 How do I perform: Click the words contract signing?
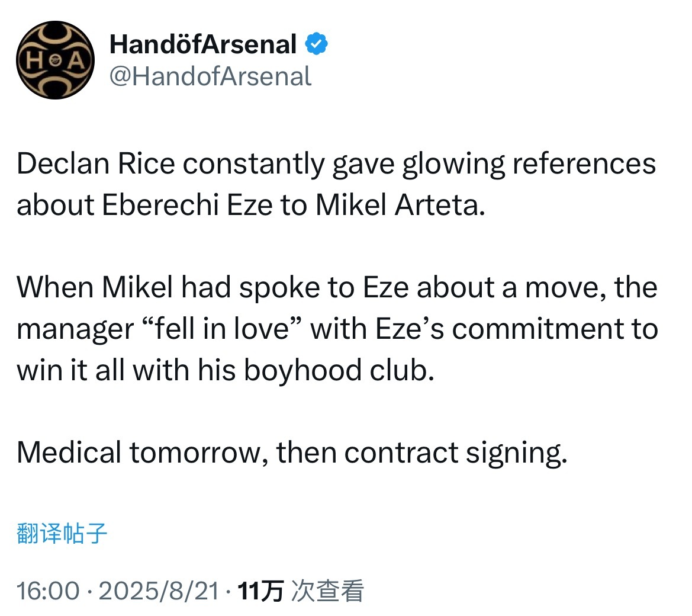click(455, 454)
